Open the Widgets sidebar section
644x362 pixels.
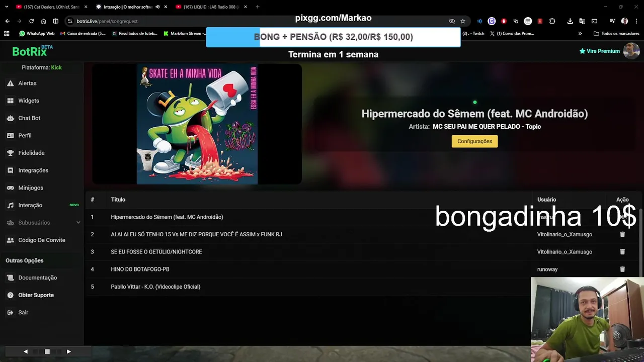coord(28,101)
